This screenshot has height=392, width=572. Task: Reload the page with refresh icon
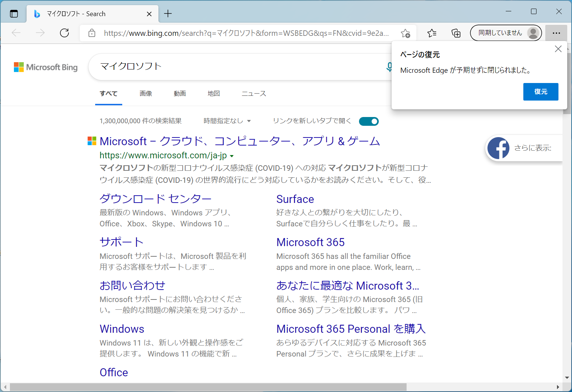64,33
